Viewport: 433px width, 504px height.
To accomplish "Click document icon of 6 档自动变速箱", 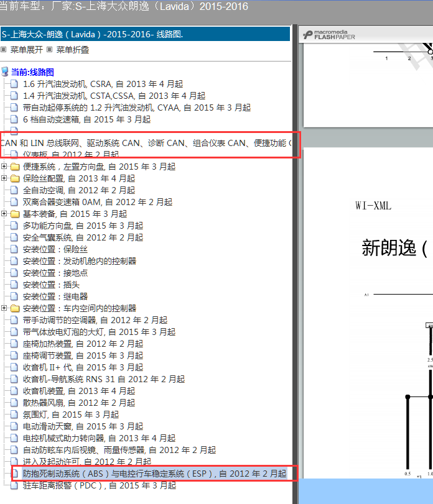I will tap(14, 119).
